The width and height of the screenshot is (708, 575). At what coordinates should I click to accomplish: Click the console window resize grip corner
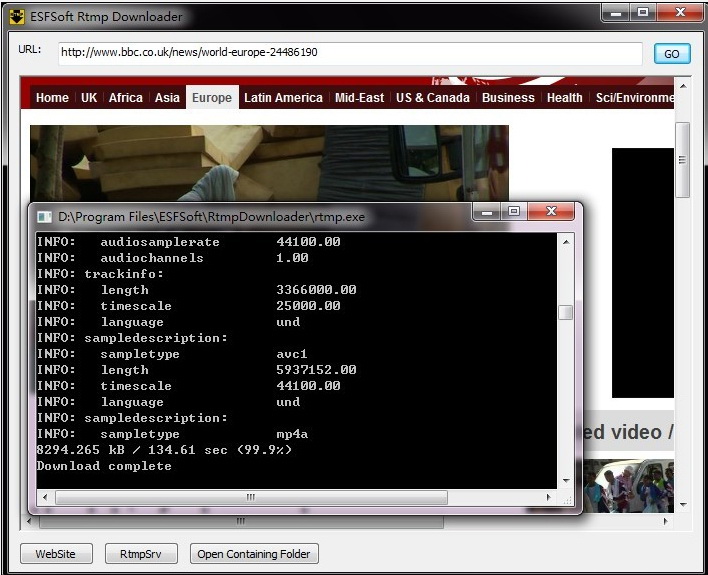[567, 499]
